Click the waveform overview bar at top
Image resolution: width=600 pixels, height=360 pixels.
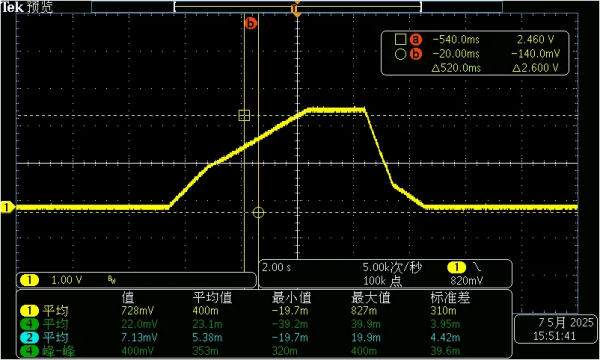[297, 7]
